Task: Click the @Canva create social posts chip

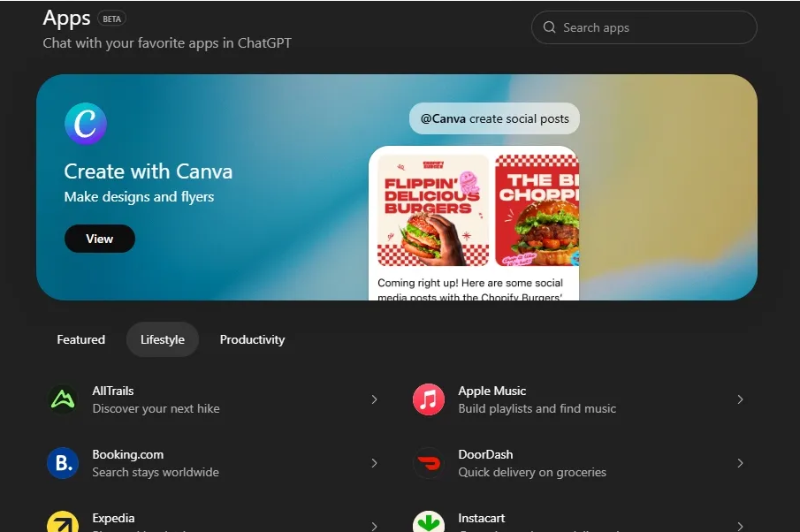Action: click(x=493, y=118)
